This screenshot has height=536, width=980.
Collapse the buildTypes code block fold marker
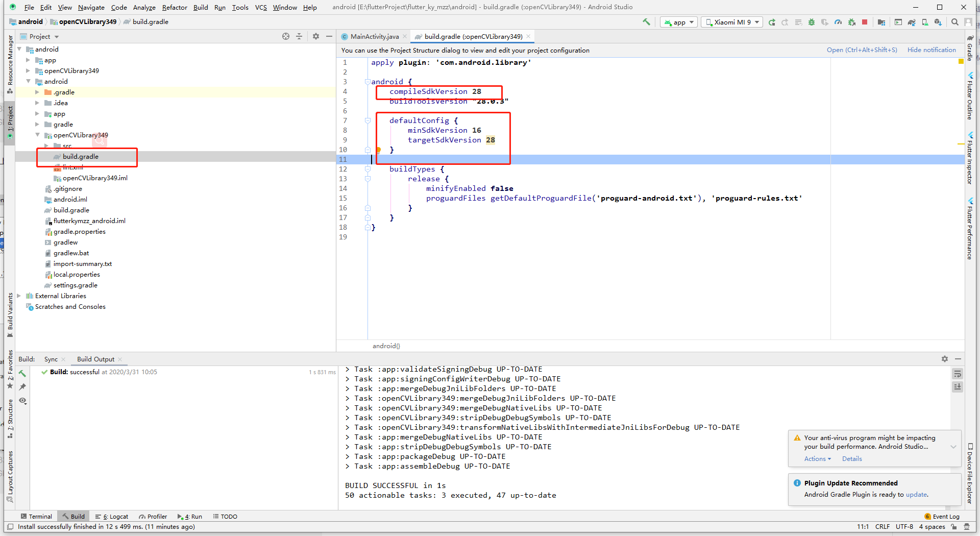367,169
